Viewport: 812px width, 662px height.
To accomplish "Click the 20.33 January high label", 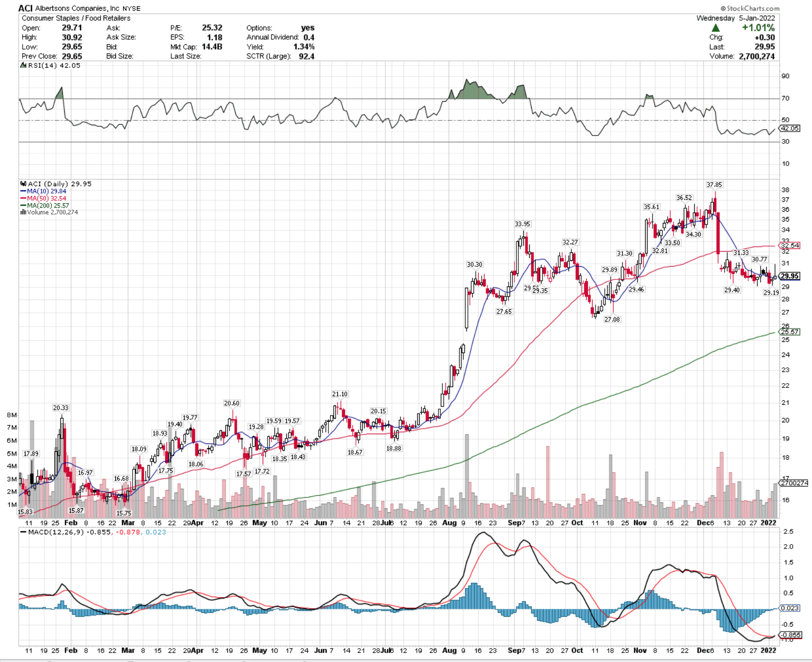I will [61, 408].
